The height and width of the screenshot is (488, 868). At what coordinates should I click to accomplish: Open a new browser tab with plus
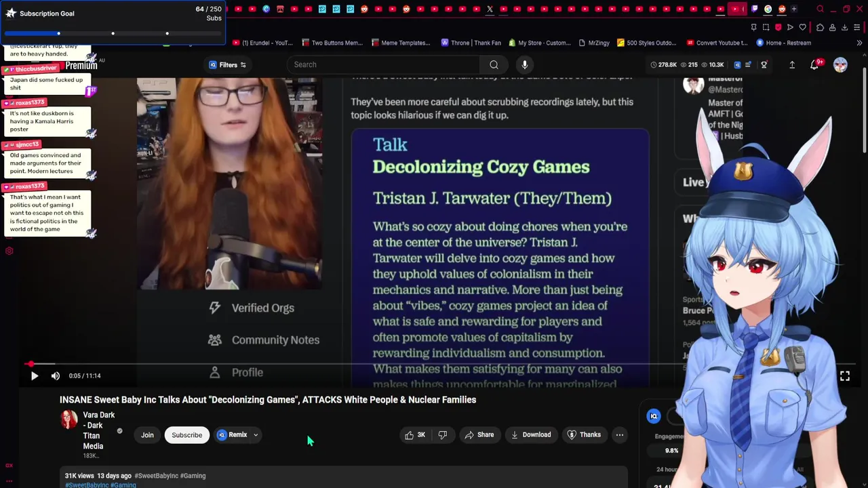(x=794, y=9)
